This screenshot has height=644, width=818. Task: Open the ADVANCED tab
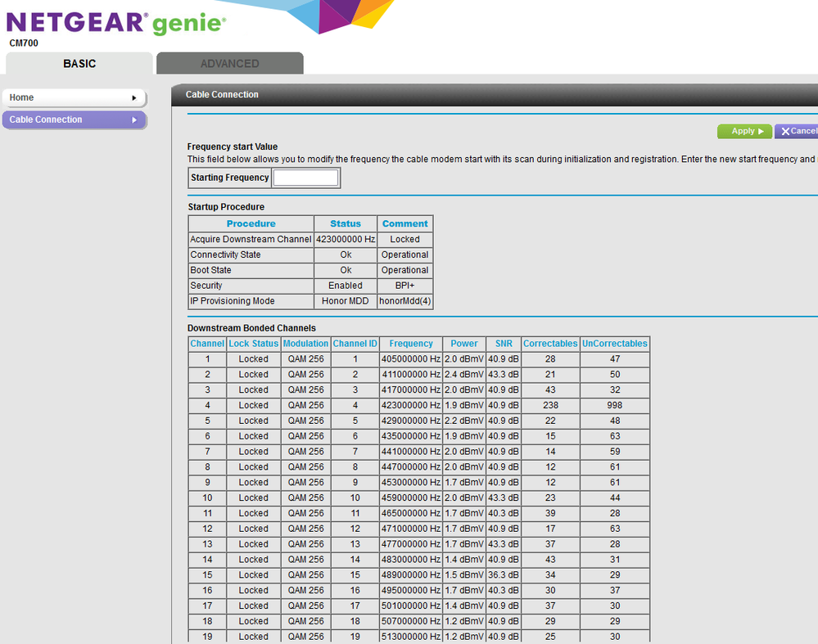click(x=229, y=64)
